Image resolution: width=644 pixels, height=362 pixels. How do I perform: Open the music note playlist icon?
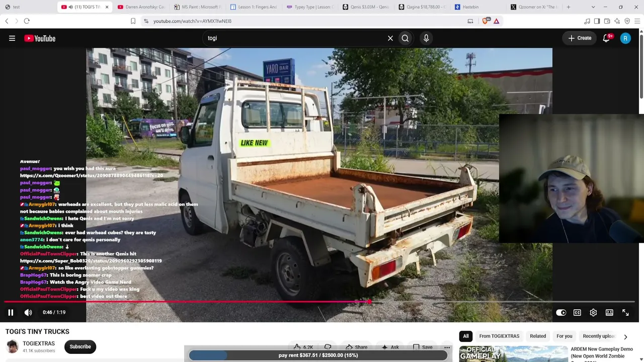pos(587,21)
